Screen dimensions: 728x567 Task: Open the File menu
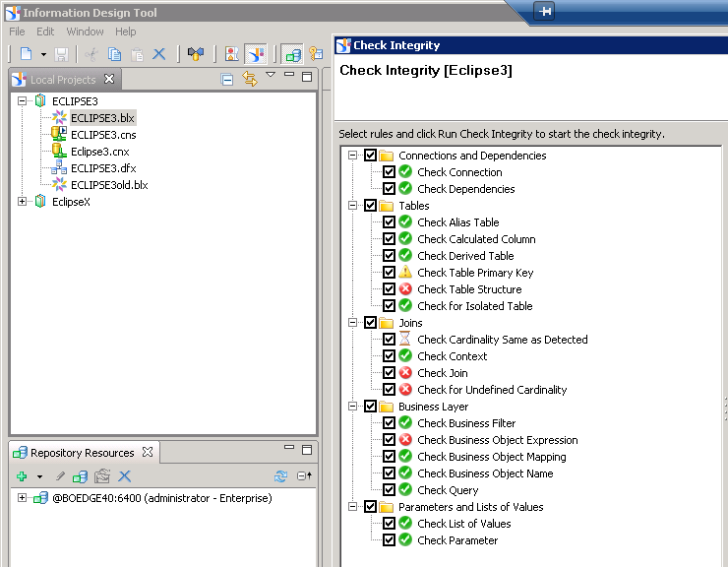(17, 31)
